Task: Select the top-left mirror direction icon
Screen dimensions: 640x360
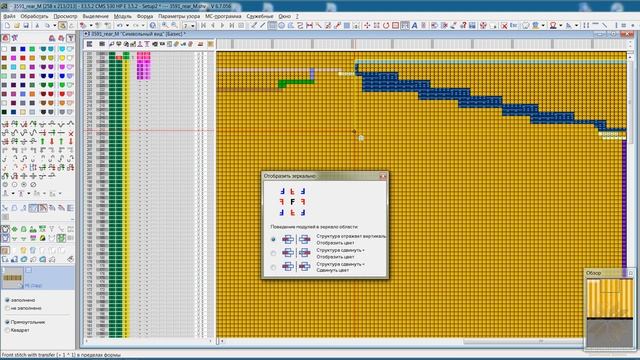Action: [282, 191]
